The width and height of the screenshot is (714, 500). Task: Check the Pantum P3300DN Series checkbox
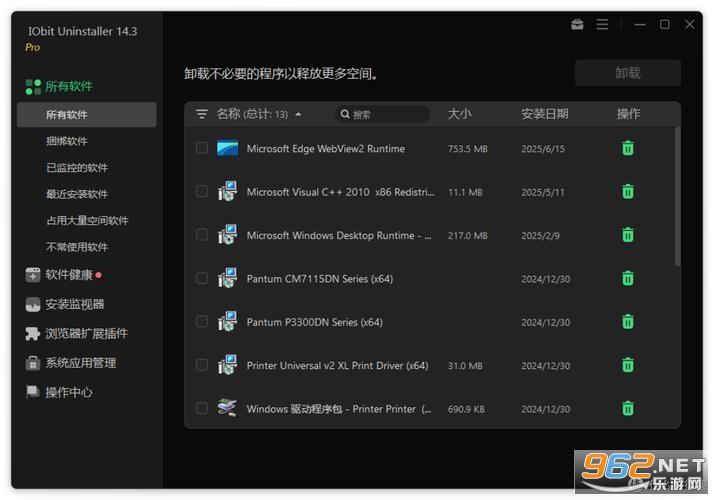(202, 321)
